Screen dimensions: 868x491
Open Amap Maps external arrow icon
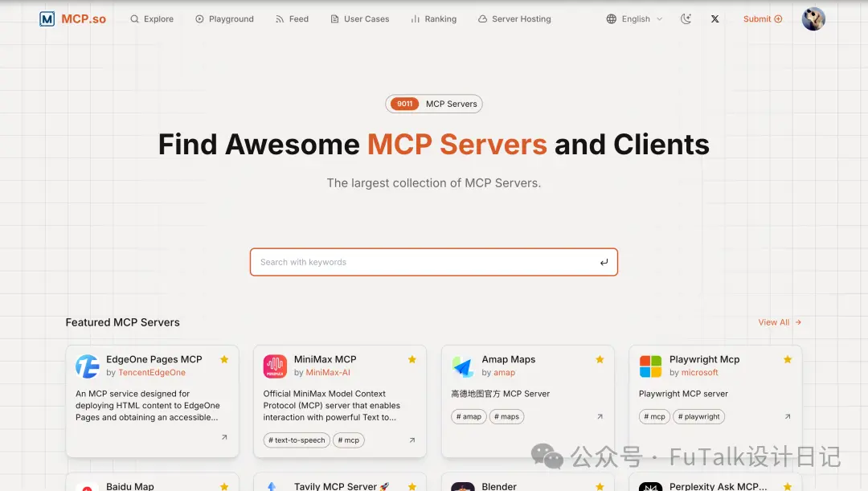(600, 416)
